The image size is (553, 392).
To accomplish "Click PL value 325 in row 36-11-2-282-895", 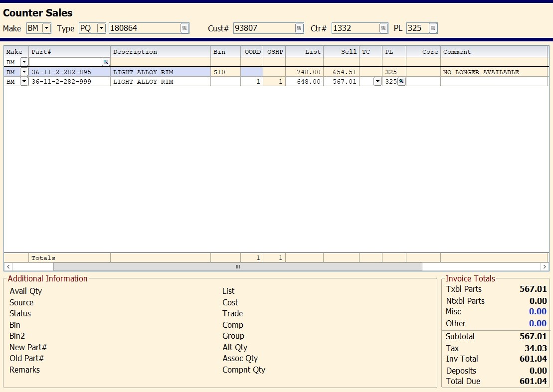I will [x=391, y=72].
